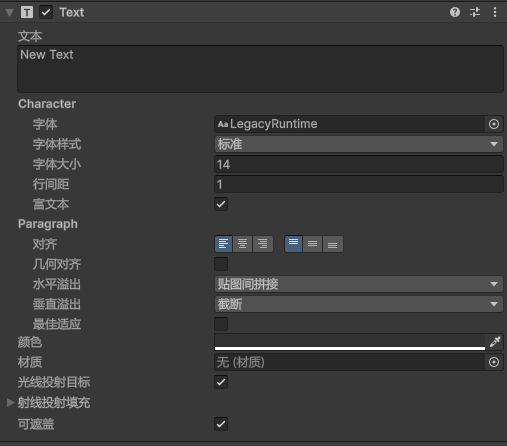Enable the 最佳适应 best fit checkbox
This screenshot has height=446, width=507.
coord(221,324)
